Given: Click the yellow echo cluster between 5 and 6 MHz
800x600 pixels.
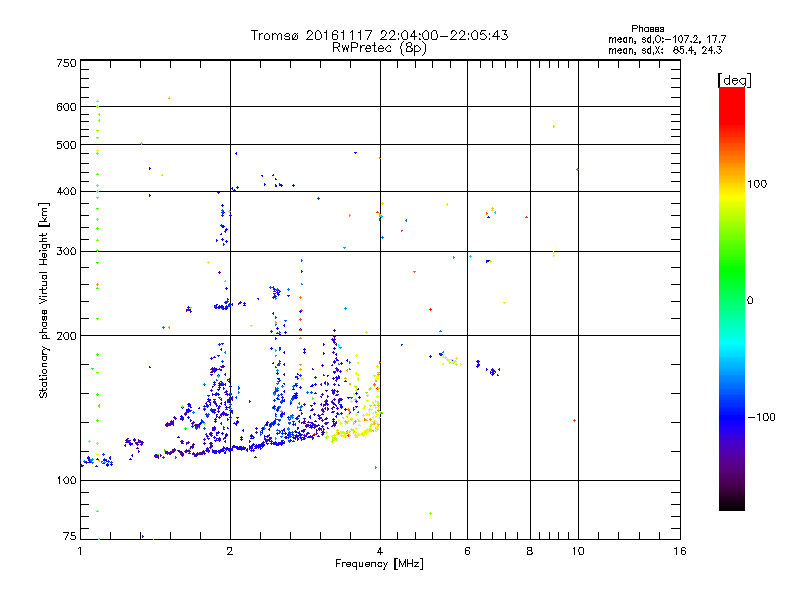Looking at the screenshot, I should [452, 361].
